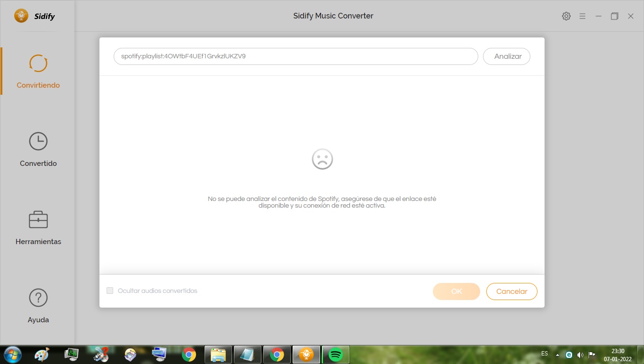Click the Spotify playlist URL input field

point(295,56)
